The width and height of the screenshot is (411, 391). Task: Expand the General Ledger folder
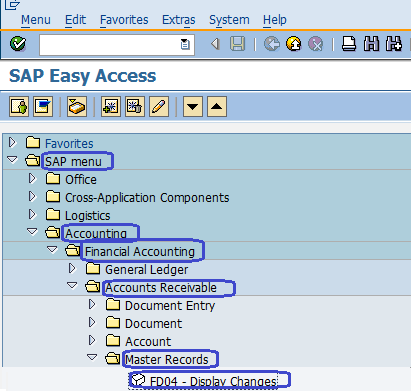72,268
